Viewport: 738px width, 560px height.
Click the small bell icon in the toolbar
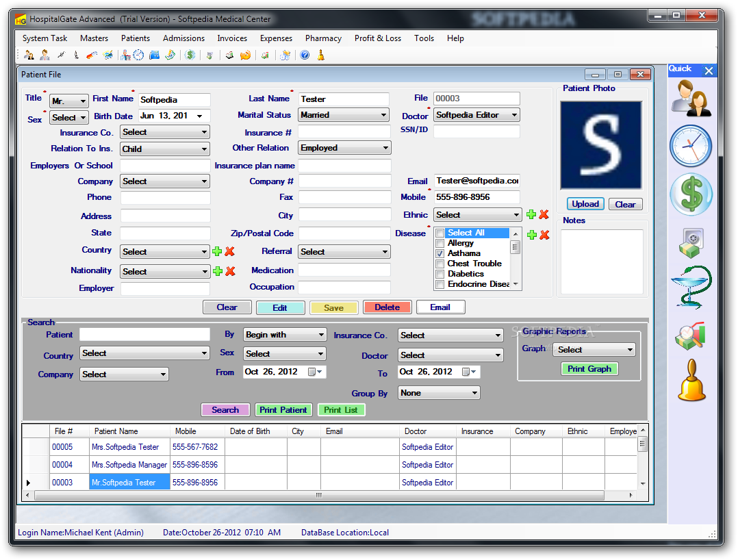tap(321, 55)
